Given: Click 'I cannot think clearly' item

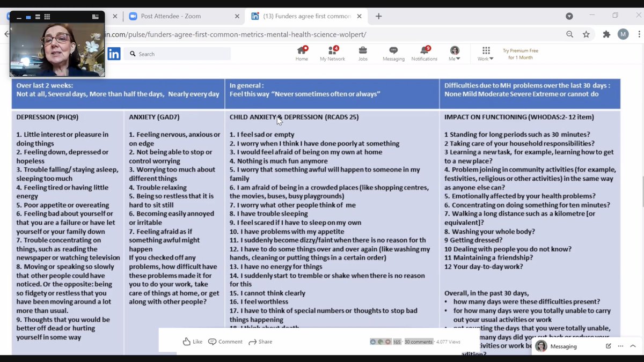Looking at the screenshot, I should [x=267, y=293].
